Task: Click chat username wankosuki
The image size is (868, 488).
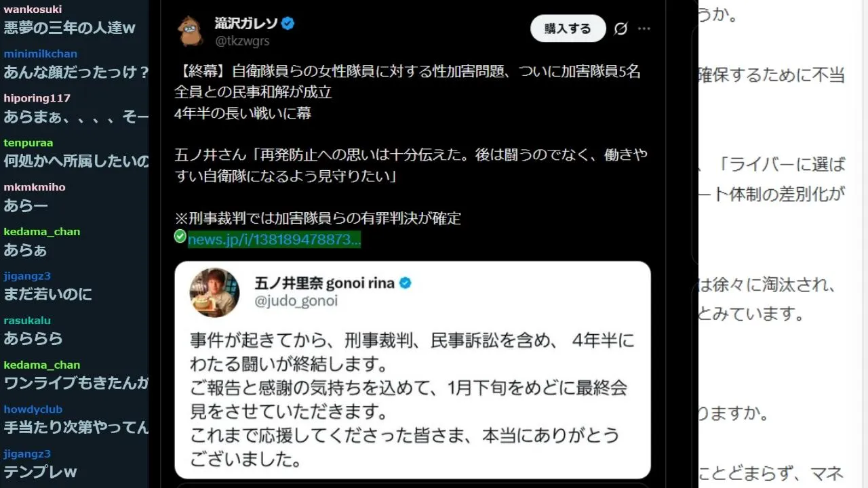Action: click(33, 9)
